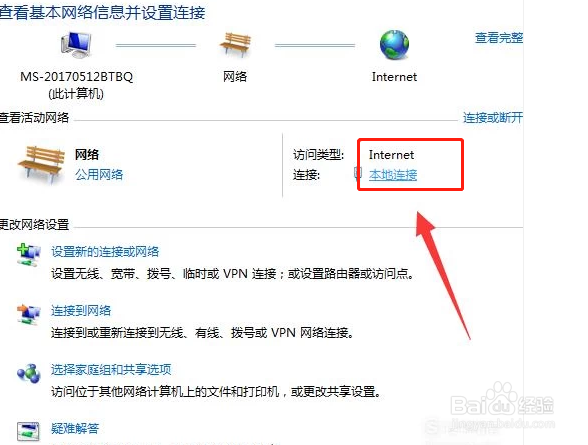Click the Internet globe icon
This screenshot has height=445, width=588.
tap(394, 45)
